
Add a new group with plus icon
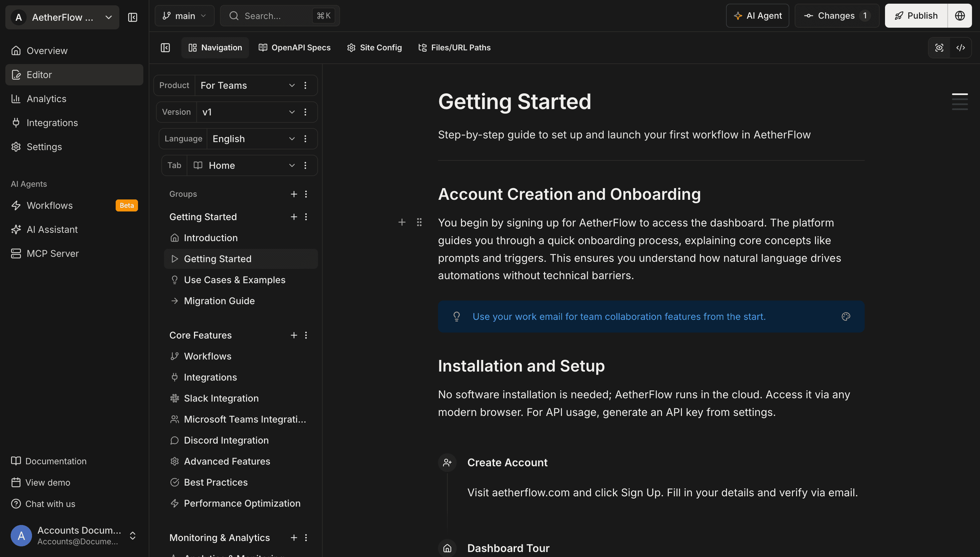(294, 194)
